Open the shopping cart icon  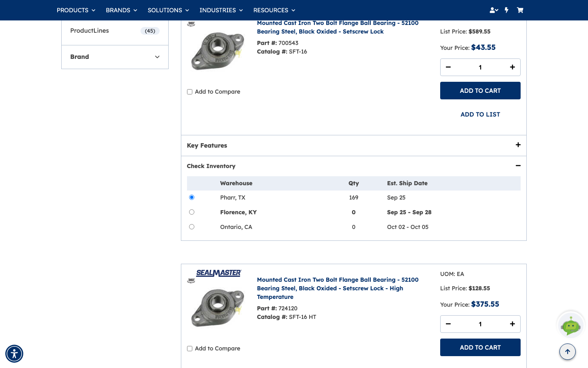pos(520,10)
